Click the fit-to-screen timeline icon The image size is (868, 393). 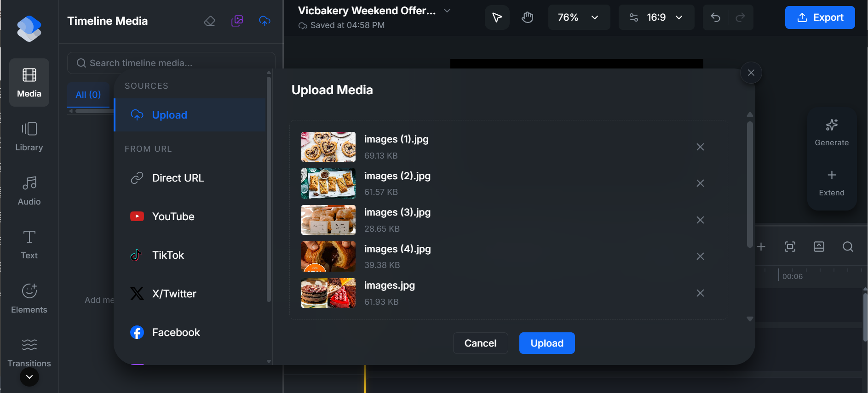click(790, 247)
